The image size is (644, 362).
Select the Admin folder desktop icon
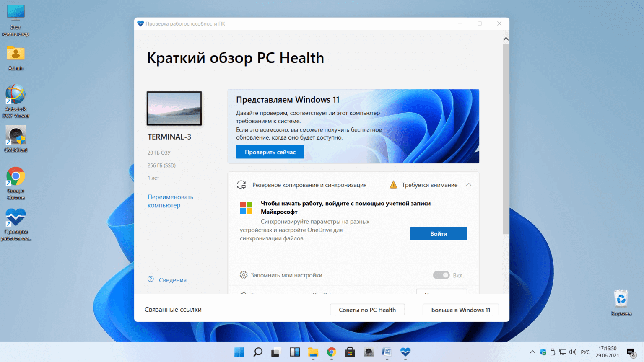16,58
